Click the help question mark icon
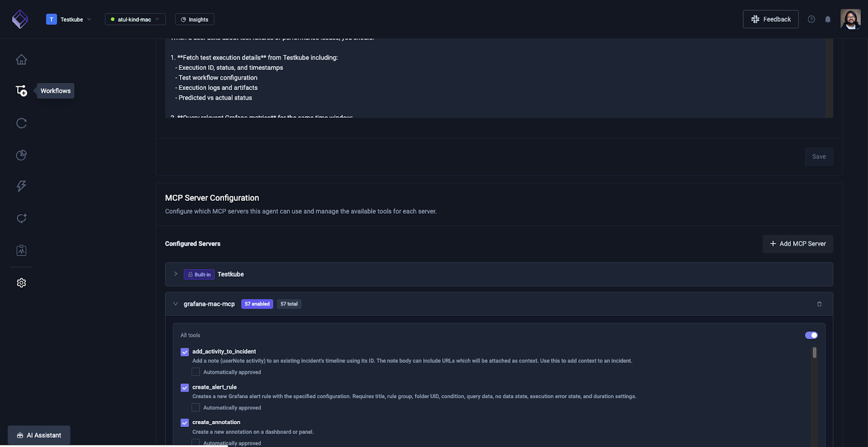This screenshot has height=447, width=868. (811, 19)
